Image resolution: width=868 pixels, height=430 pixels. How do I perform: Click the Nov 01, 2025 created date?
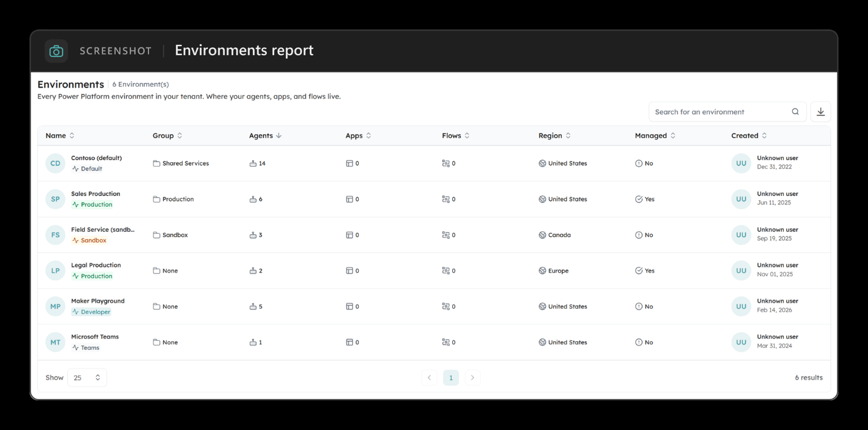point(775,274)
